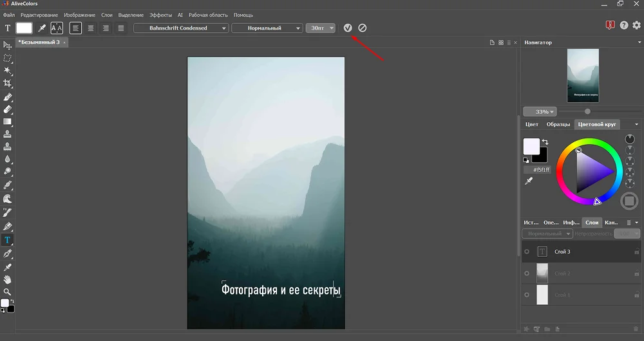
Task: Click the eyedropper in the color panel
Action: 529,181
